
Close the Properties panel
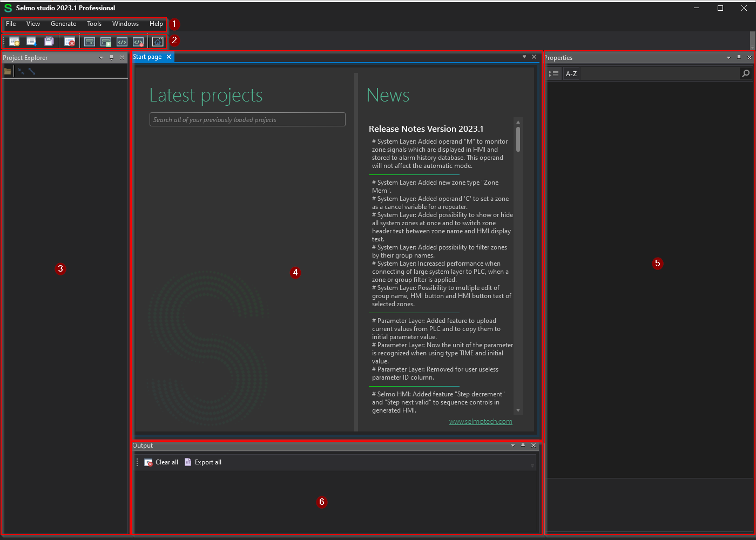point(749,57)
